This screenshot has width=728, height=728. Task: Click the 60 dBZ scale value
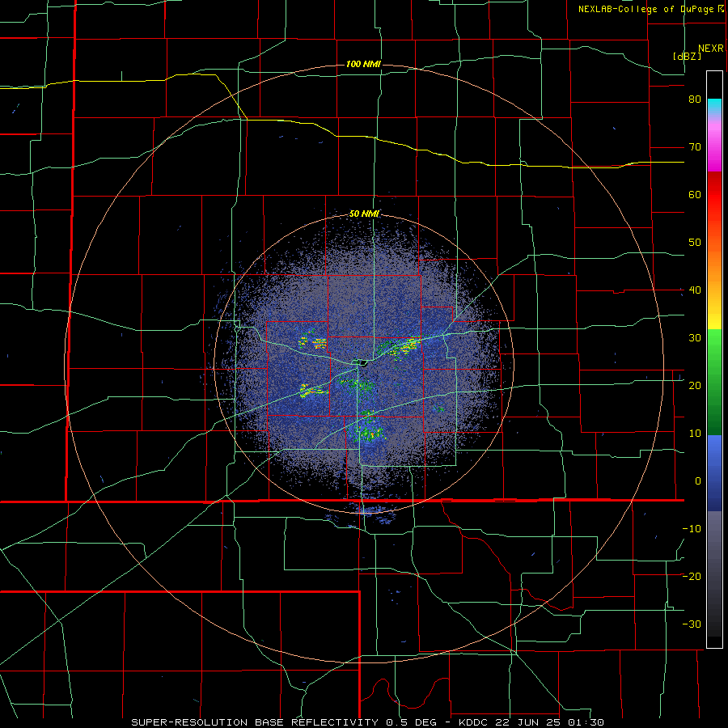pos(695,194)
